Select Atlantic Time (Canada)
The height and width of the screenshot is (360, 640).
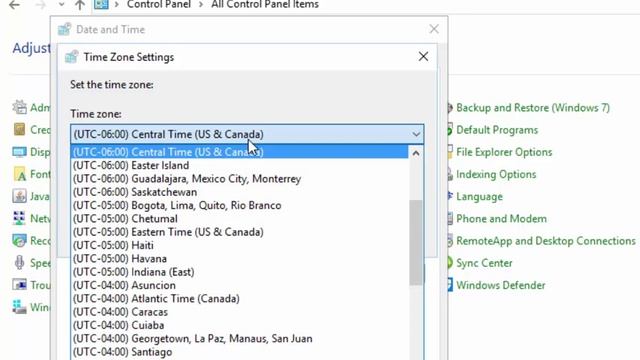(240, 299)
